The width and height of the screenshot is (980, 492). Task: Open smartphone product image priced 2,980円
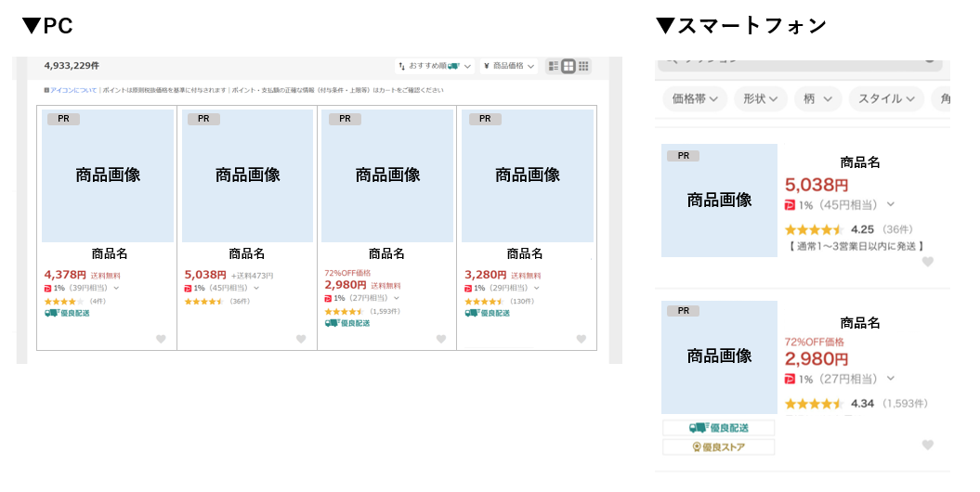click(x=719, y=357)
